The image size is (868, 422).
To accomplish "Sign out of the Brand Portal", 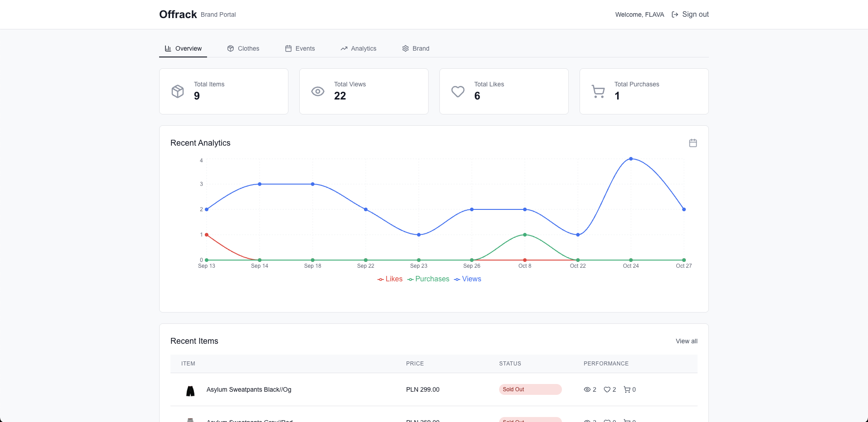I will point(690,14).
